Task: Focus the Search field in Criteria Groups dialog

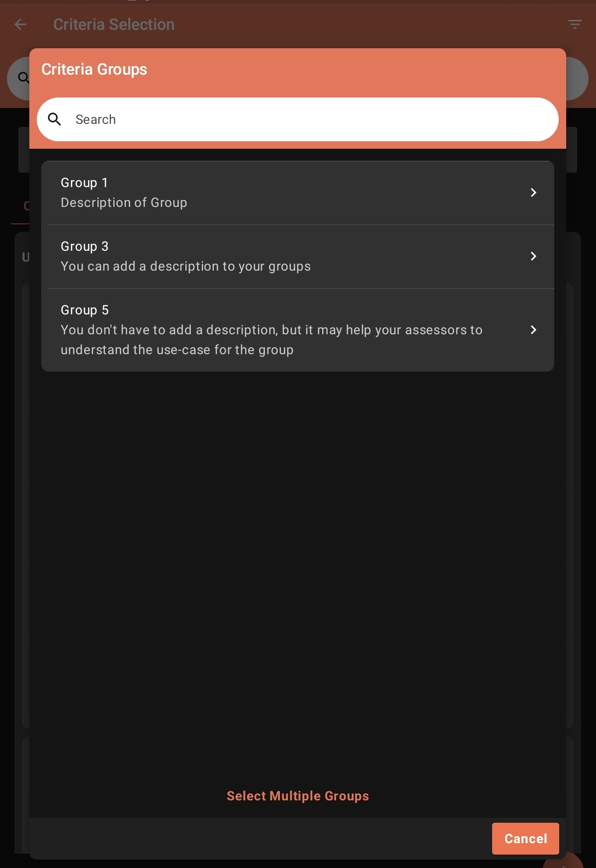Action: point(297,119)
